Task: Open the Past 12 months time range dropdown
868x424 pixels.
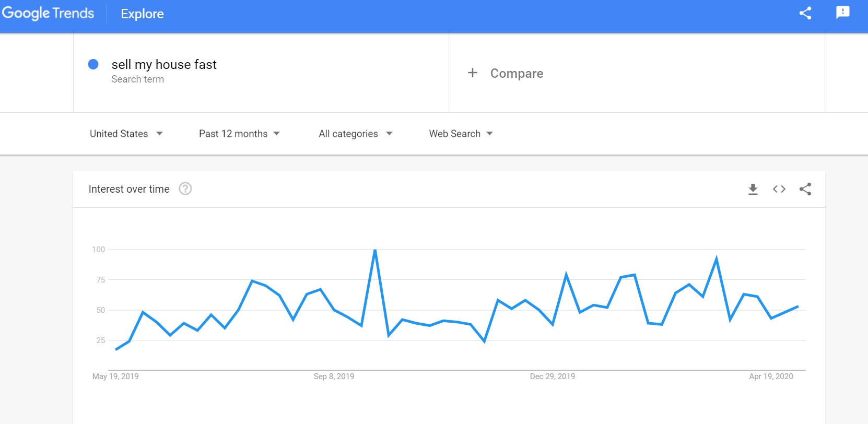Action: pyautogui.click(x=239, y=134)
